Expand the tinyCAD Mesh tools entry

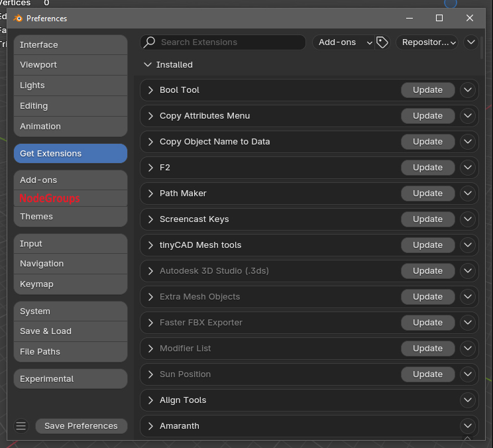tap(150, 245)
